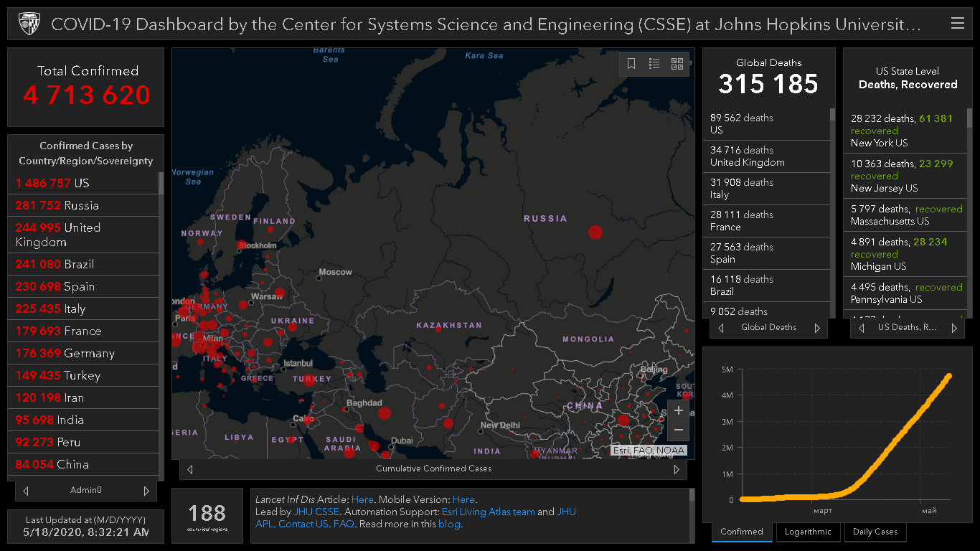Open the Esri Living Atlas team link
The image size is (980, 551).
point(488,512)
